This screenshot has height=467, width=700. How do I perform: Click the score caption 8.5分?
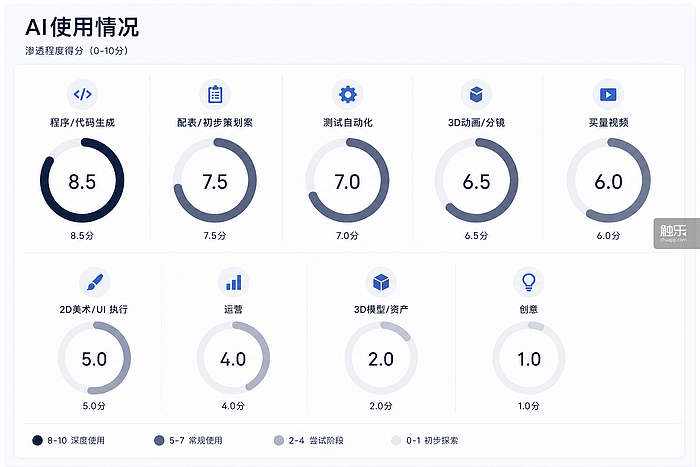pyautogui.click(x=82, y=236)
